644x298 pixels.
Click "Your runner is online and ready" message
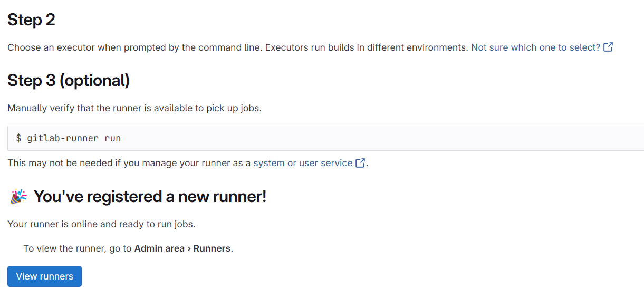click(101, 224)
